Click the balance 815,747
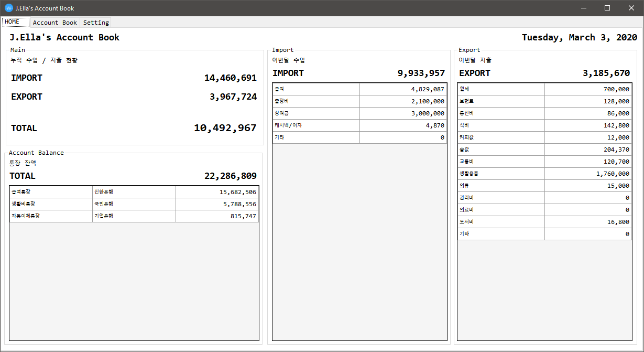Viewport: 644px width, 352px height. (217, 216)
